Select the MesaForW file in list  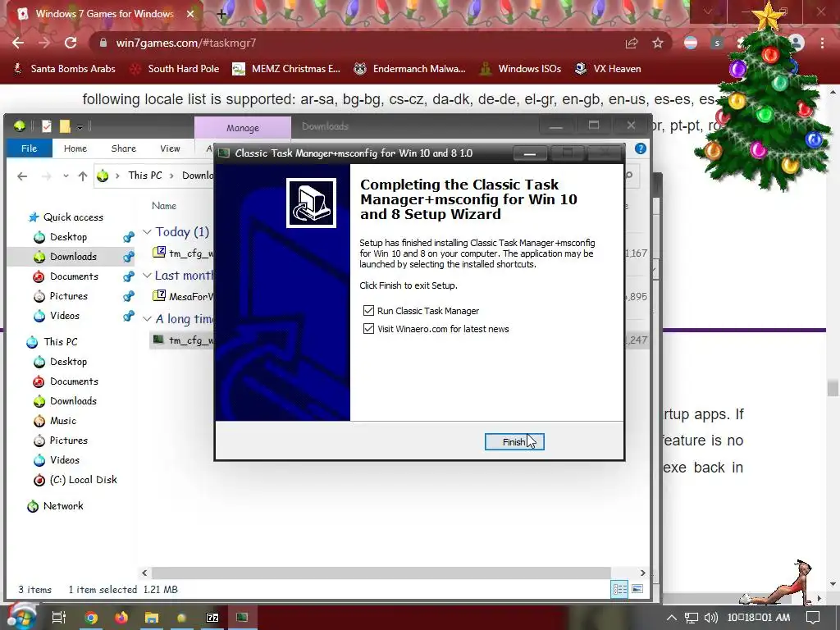[x=183, y=296]
